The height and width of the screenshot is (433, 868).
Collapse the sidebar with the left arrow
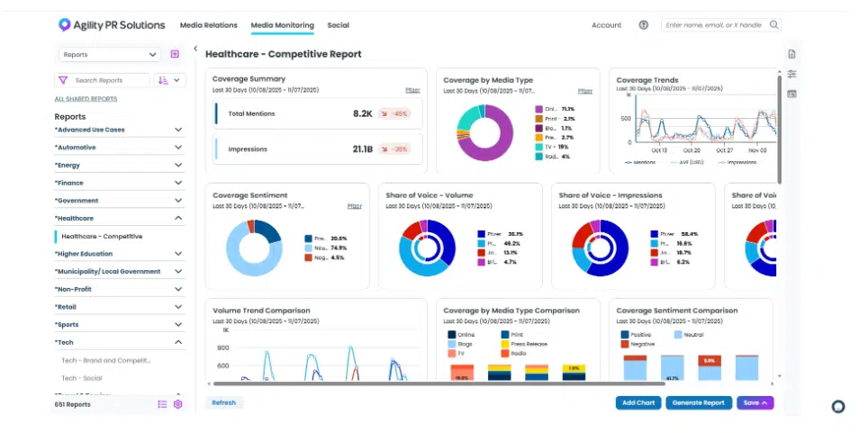pyautogui.click(x=195, y=49)
